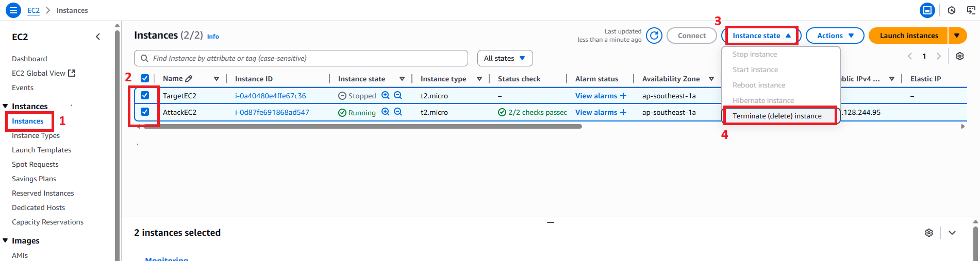The width and height of the screenshot is (980, 261).
Task: Open the Actions dropdown
Action: tap(835, 36)
